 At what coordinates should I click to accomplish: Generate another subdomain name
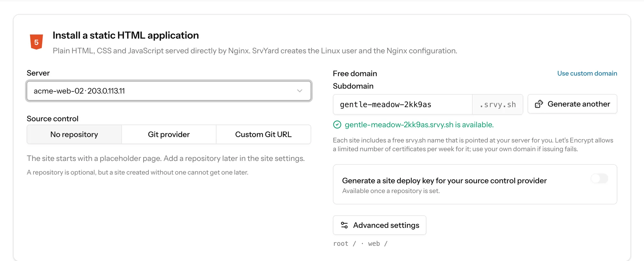click(x=572, y=104)
